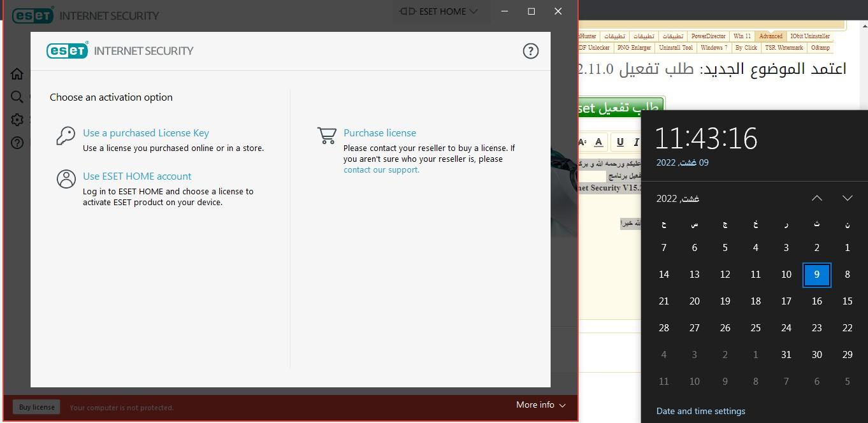The height and width of the screenshot is (423, 868).
Task: Select day 18 in the calendar
Action: coord(756,301)
